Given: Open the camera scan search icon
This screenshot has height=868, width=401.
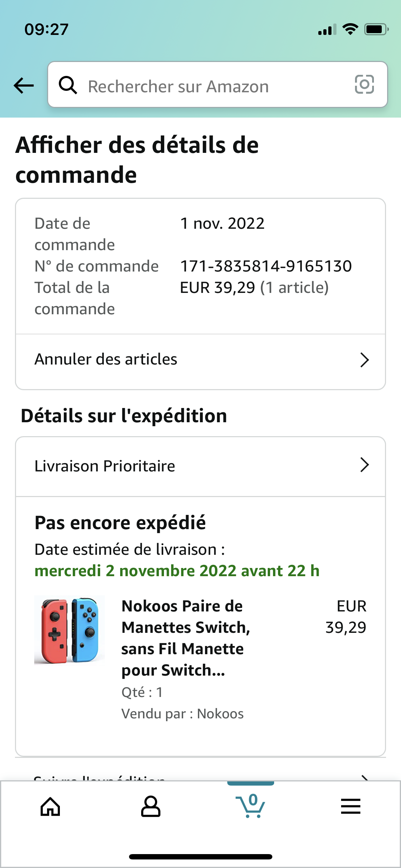Looking at the screenshot, I should coord(364,84).
